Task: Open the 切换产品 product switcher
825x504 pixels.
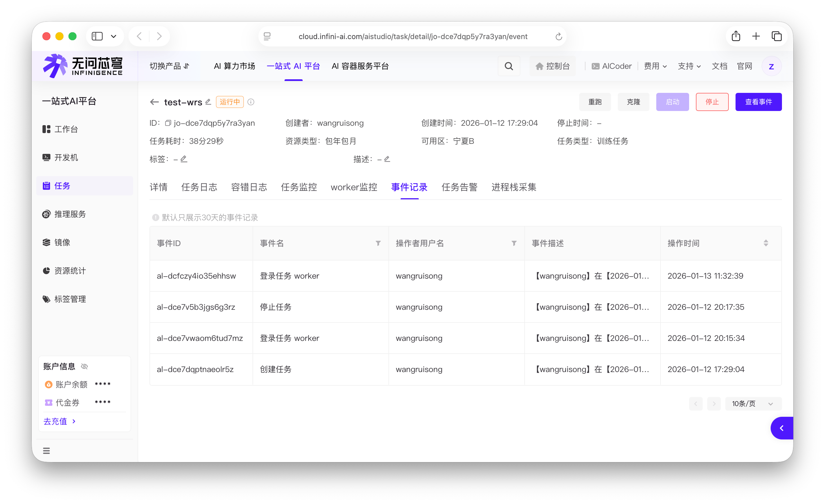Action: [x=169, y=66]
